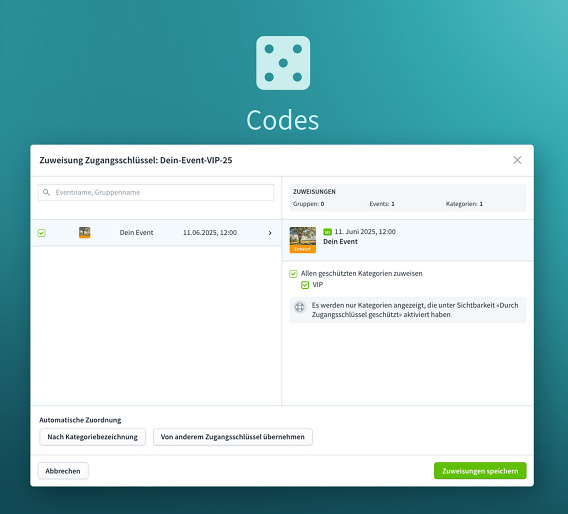
Task: Click the small Dein Event thumbnail in list
Action: coord(84,233)
